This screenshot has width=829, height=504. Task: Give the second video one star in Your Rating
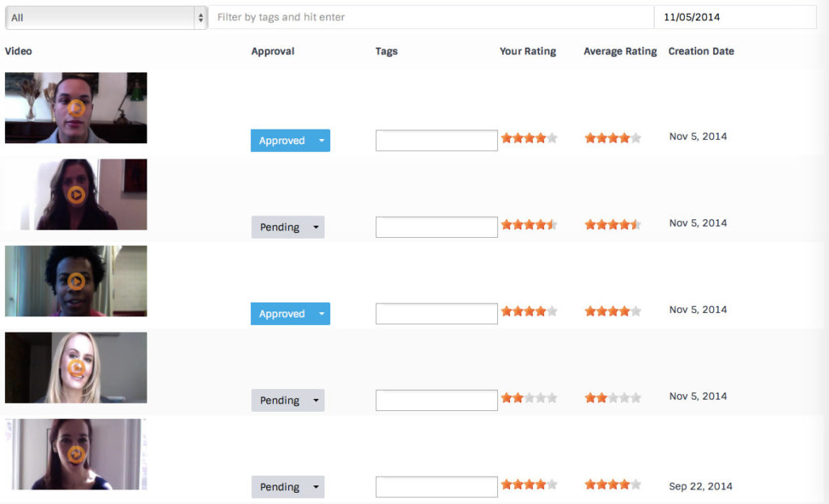point(507,225)
